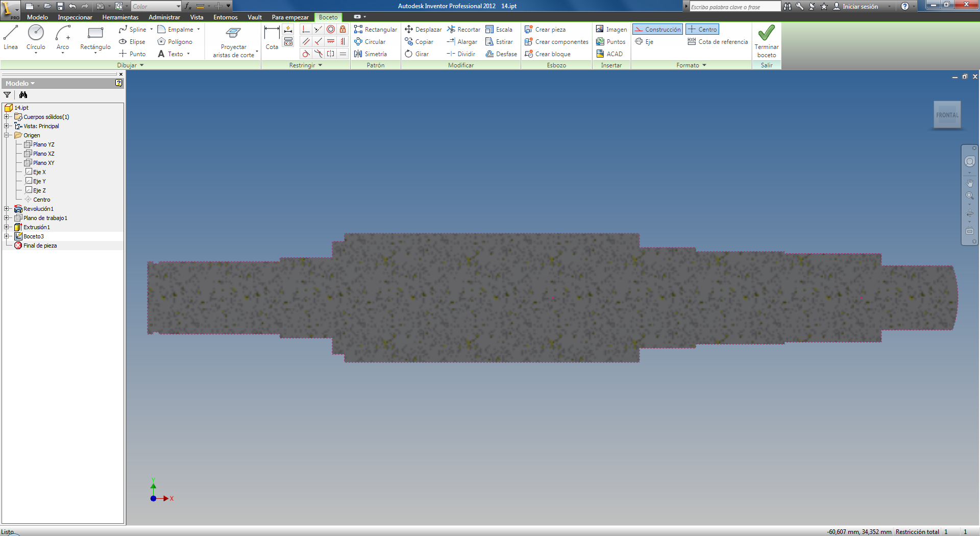This screenshot has width=980, height=536.
Task: Open the Inspeccionar tab
Action: pos(75,17)
